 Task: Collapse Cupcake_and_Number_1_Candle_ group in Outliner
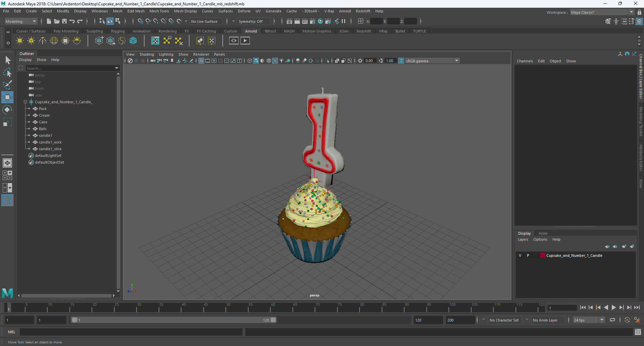tap(25, 102)
